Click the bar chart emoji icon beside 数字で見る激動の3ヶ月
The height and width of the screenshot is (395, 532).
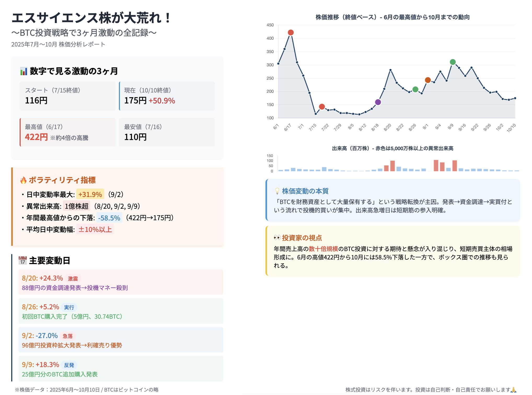(24, 71)
